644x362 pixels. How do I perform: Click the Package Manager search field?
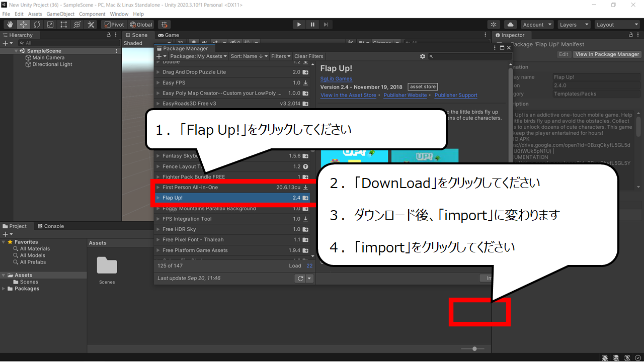pos(470,56)
